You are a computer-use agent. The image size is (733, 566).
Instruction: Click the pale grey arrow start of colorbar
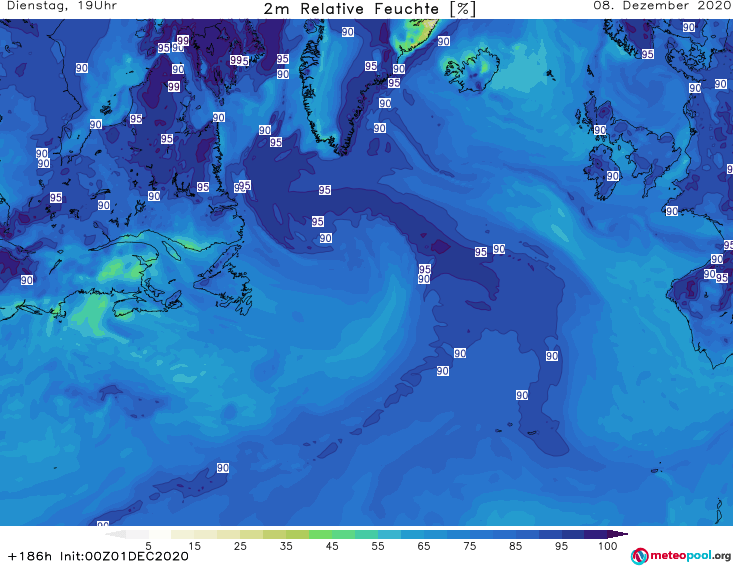coord(115,534)
